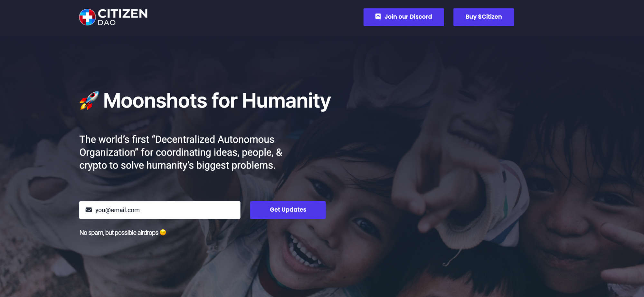Image resolution: width=644 pixels, height=297 pixels.
Task: Click the Discord icon in the header button
Action: (x=378, y=16)
